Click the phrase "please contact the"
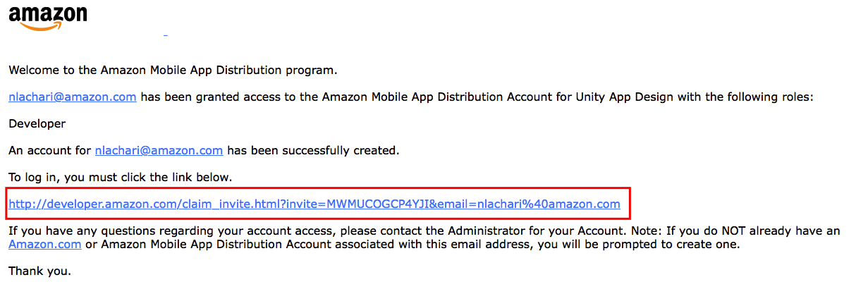This screenshot has height=294, width=868. pyautogui.click(x=434, y=231)
